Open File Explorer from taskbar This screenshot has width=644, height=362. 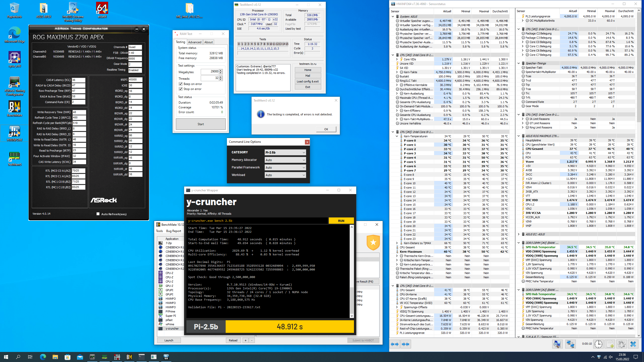[x=55, y=357]
